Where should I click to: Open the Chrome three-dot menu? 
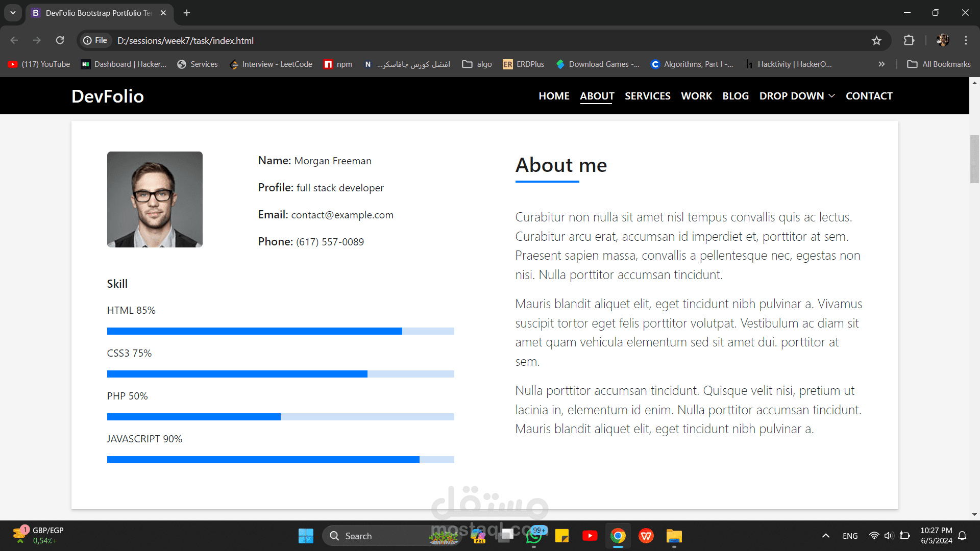click(966, 40)
